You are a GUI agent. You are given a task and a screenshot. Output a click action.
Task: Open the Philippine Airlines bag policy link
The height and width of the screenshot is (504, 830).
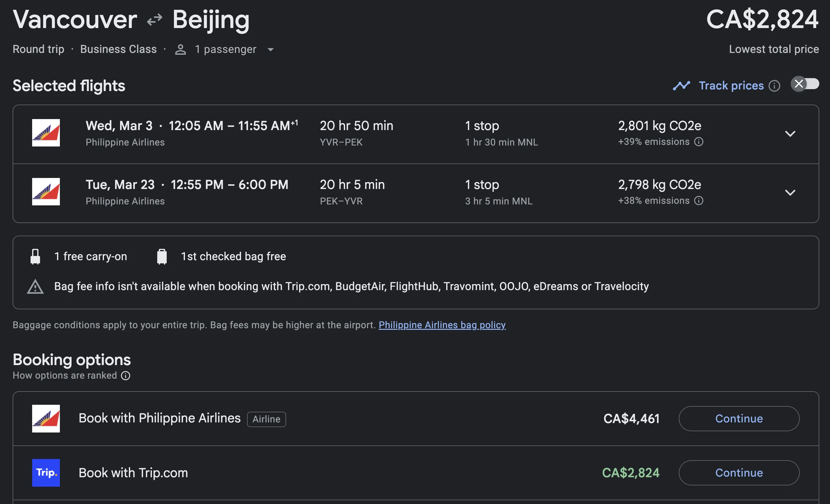[x=442, y=325]
